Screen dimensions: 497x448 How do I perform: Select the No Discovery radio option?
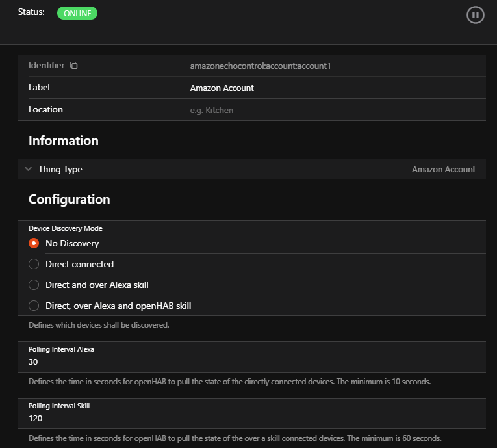pos(34,243)
